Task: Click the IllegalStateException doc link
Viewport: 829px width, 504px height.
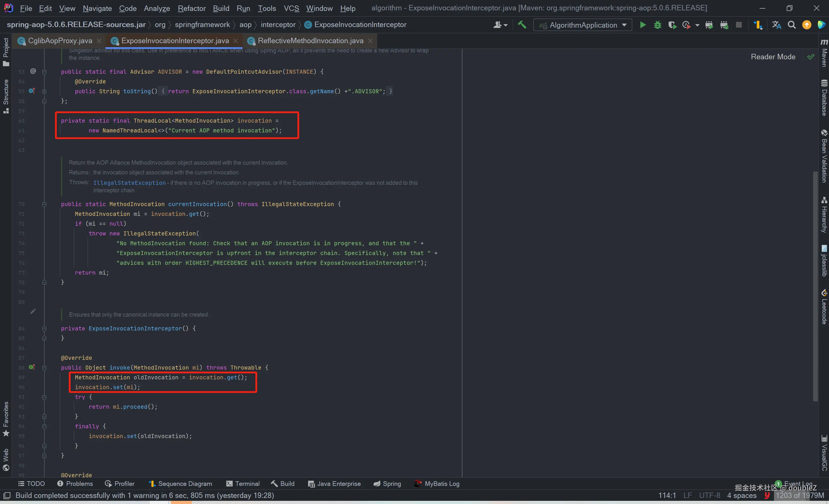Action: click(129, 183)
